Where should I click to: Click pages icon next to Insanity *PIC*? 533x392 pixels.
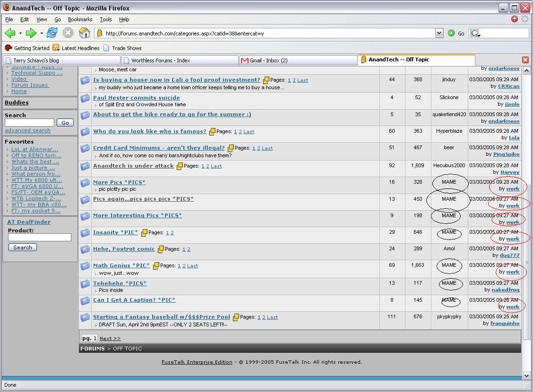pos(144,233)
